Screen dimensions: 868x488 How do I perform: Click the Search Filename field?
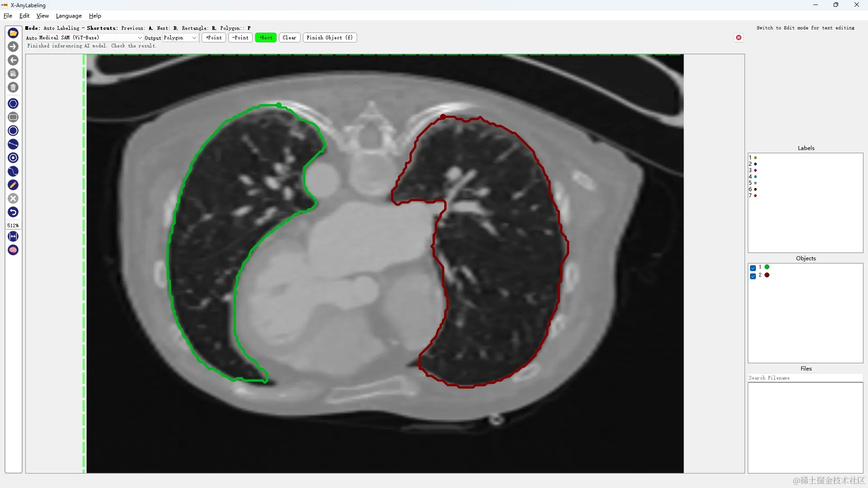pos(805,378)
